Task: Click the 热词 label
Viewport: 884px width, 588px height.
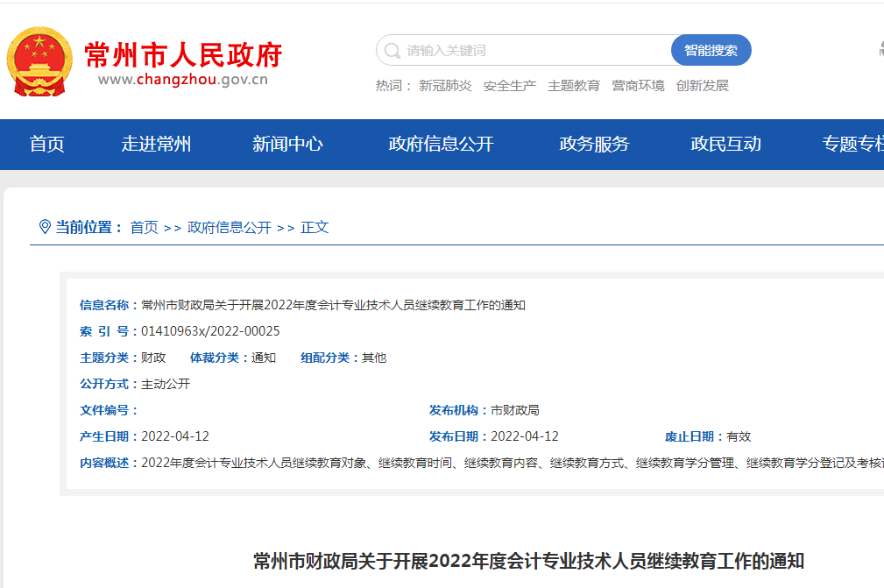Action: (393, 86)
